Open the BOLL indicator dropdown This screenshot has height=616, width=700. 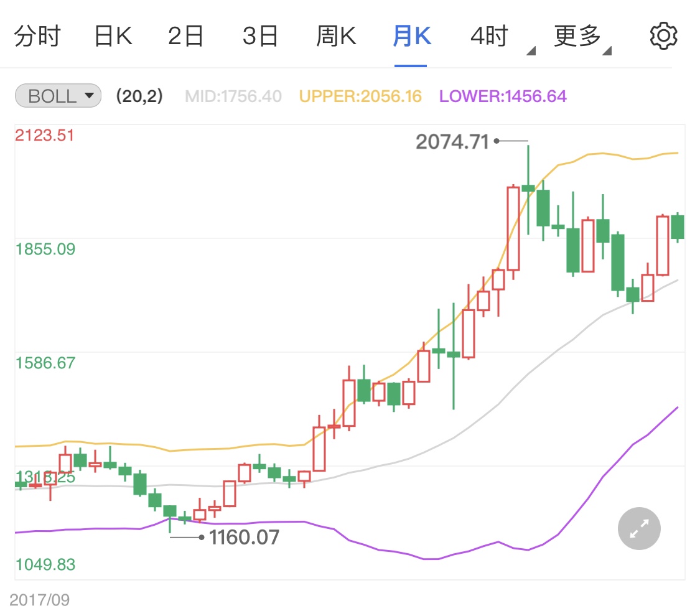58,96
